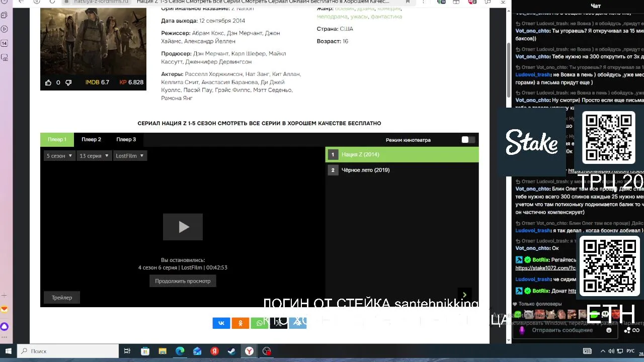The image size is (644, 362).
Task: Open File Explorer from taskbar
Action: 162,351
